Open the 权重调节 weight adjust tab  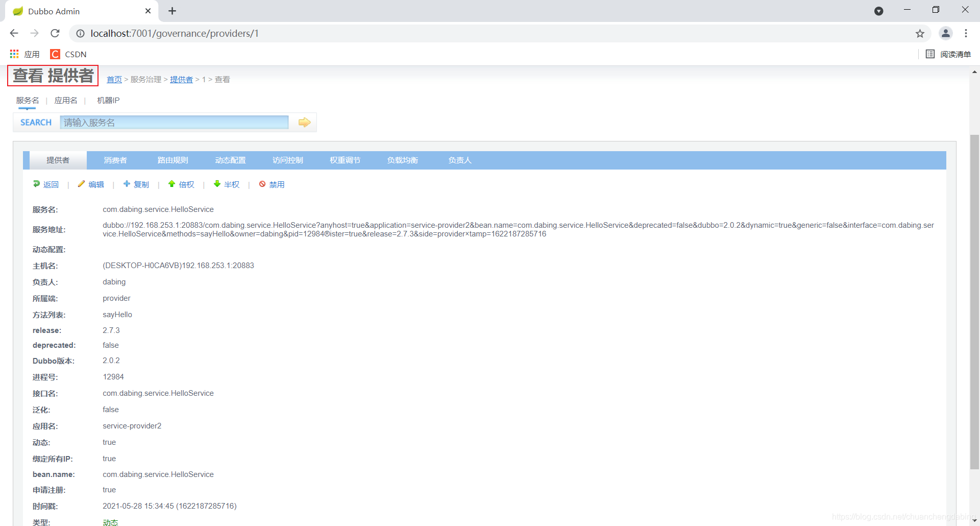[345, 160]
